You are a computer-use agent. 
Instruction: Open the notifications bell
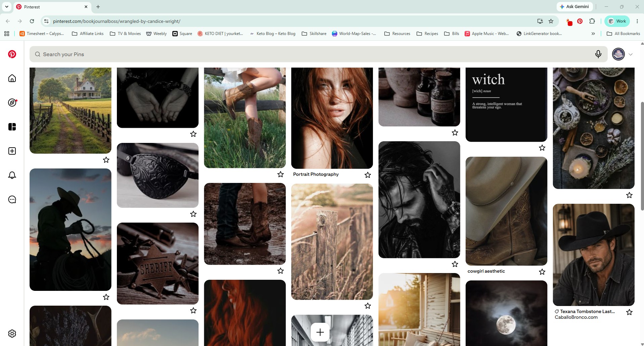[x=12, y=175]
